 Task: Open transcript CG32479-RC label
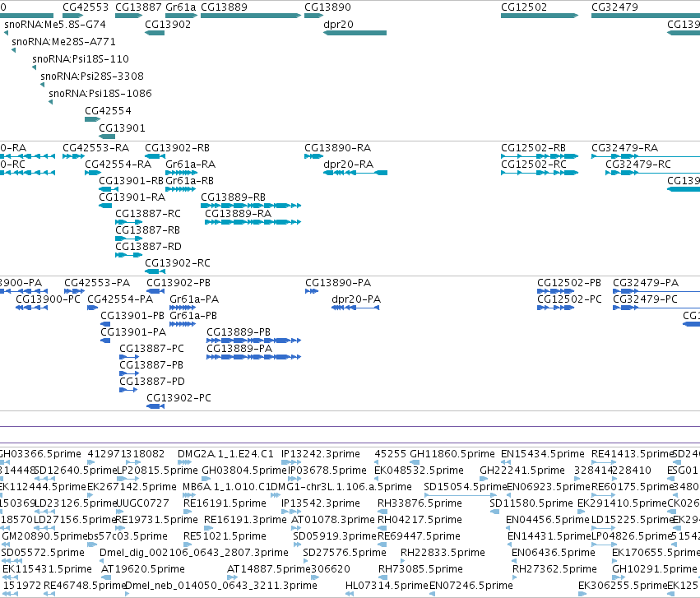coord(638,165)
